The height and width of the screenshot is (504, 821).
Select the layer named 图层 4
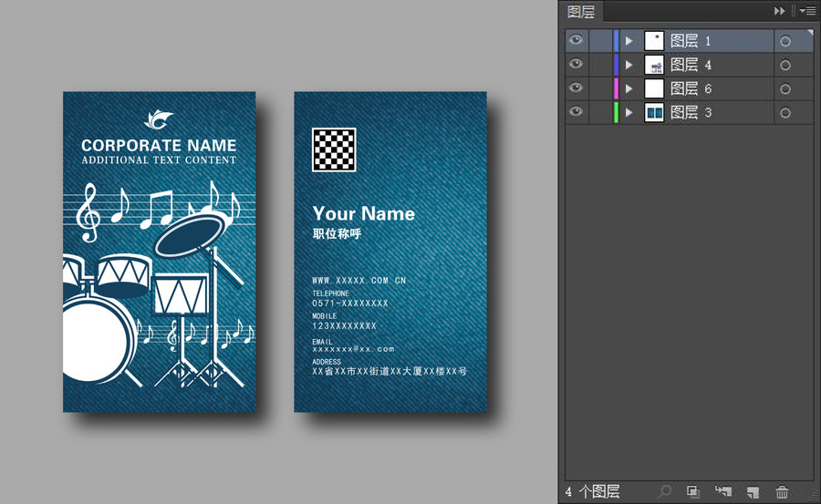691,65
